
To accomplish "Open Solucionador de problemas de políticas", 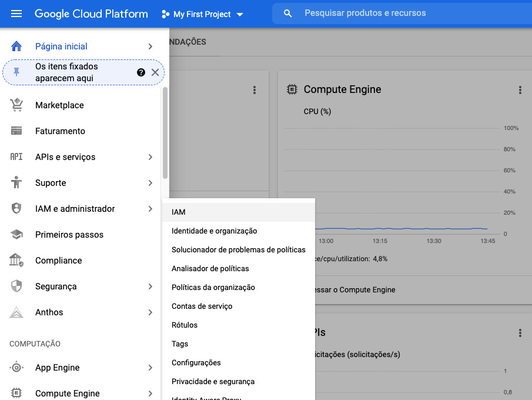I will pos(239,250).
